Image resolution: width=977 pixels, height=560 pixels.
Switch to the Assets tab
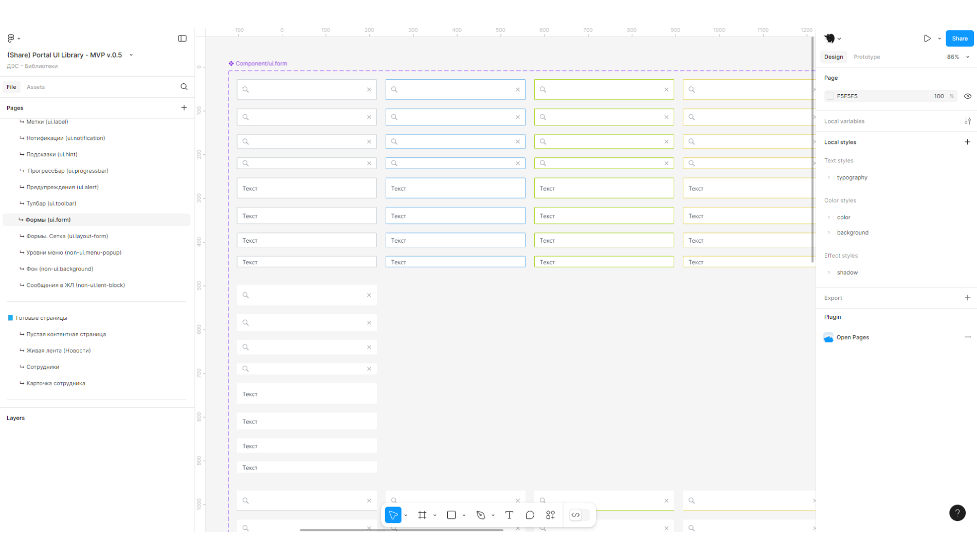35,87
